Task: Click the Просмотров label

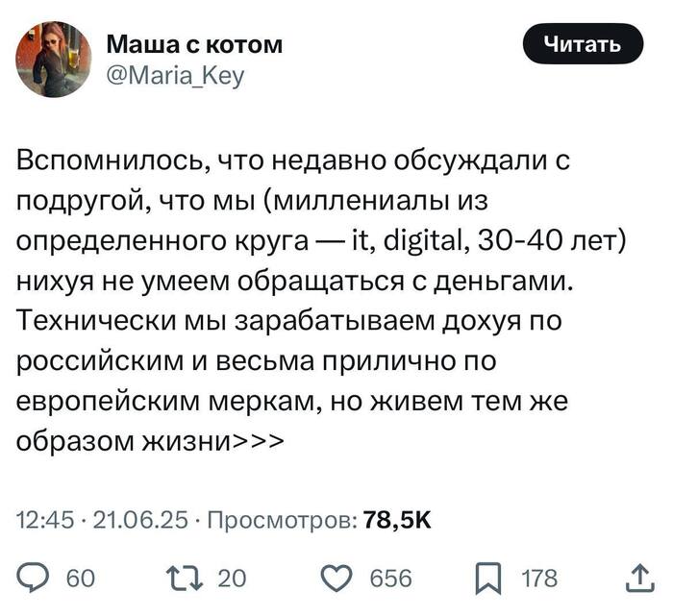Action: coord(281,520)
